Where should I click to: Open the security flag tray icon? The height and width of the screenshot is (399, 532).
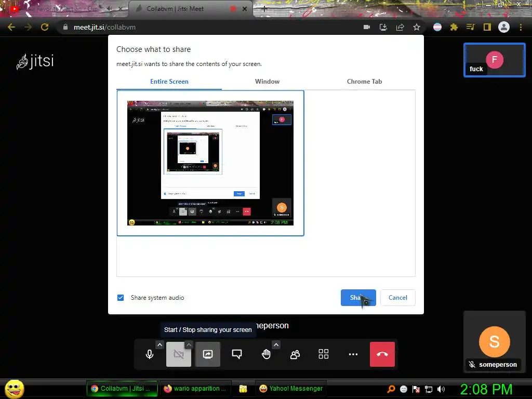tap(416, 389)
